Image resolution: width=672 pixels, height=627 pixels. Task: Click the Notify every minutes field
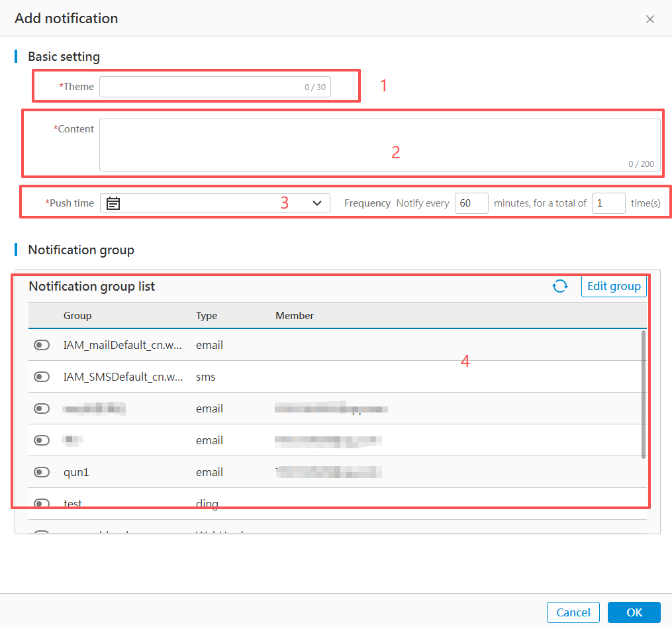[x=471, y=203]
